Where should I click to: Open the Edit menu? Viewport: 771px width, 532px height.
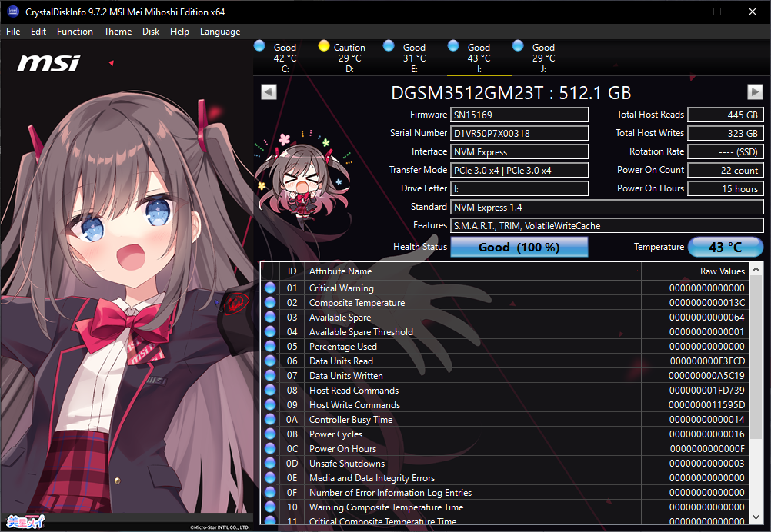point(38,32)
